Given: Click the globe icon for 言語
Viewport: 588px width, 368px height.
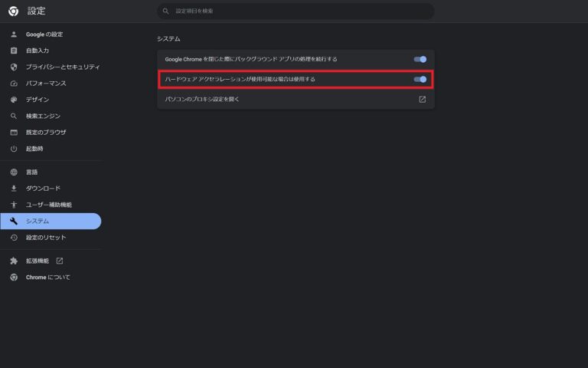Looking at the screenshot, I should coord(14,172).
